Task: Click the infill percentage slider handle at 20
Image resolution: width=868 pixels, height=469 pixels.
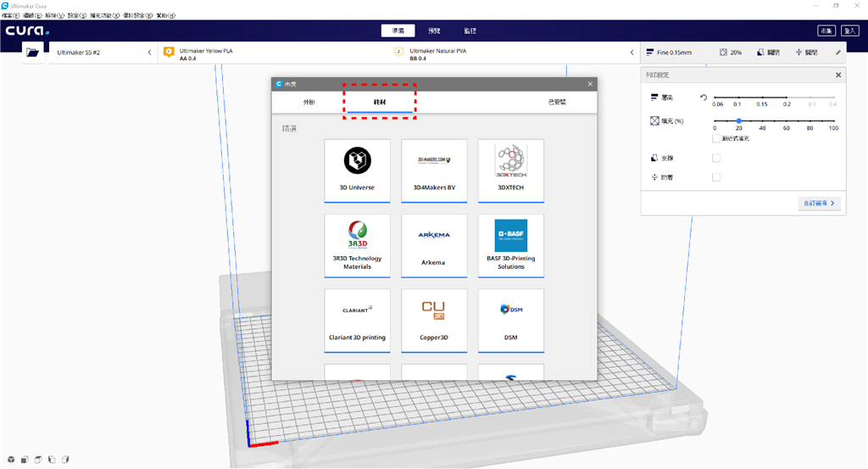Action: point(738,121)
